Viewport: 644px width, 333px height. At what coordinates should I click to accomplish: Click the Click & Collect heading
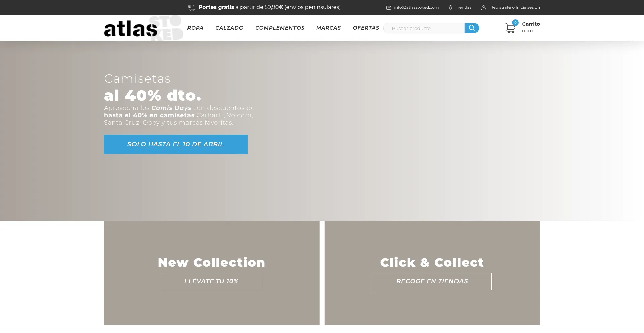432,262
